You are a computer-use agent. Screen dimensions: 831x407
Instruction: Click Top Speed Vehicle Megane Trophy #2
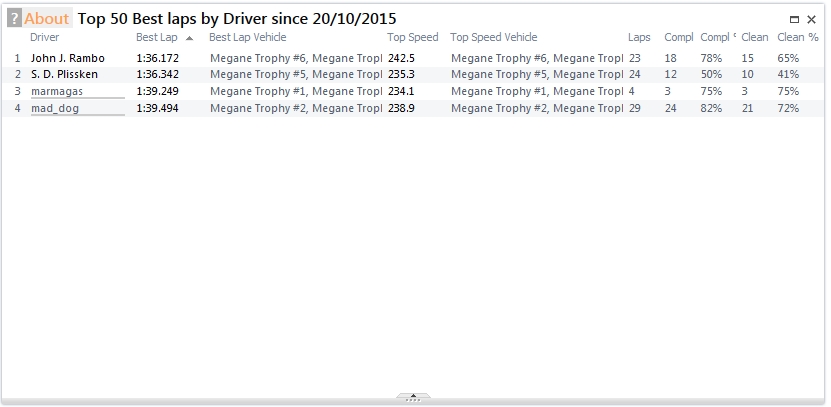(537, 108)
